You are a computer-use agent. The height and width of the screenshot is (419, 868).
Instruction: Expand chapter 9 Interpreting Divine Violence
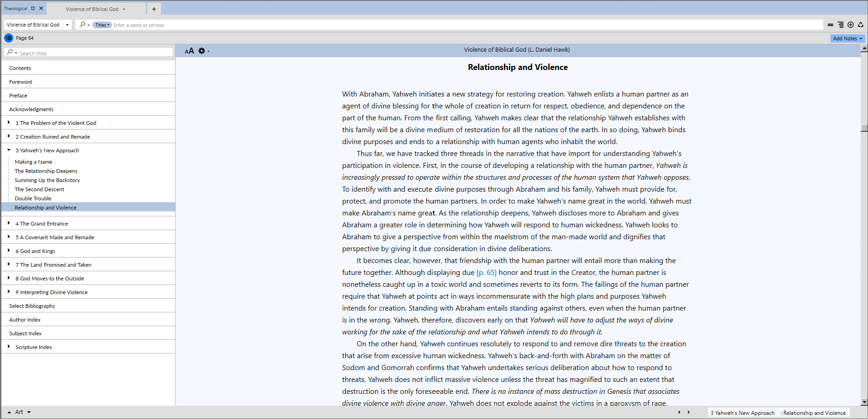coord(9,291)
